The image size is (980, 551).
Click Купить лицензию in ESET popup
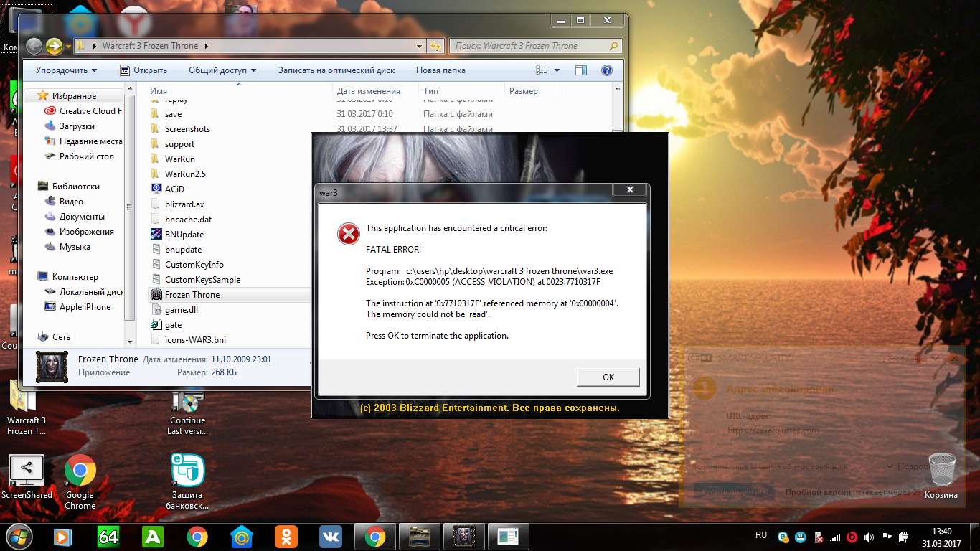point(734,491)
